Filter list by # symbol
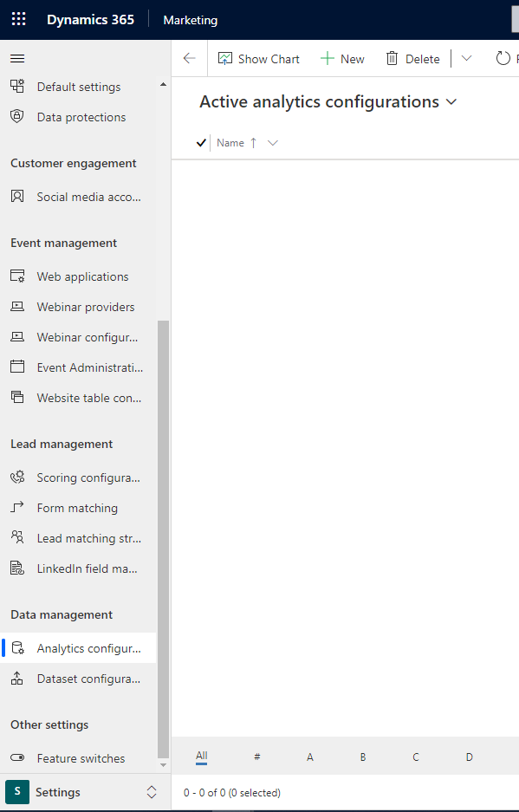 tap(257, 757)
